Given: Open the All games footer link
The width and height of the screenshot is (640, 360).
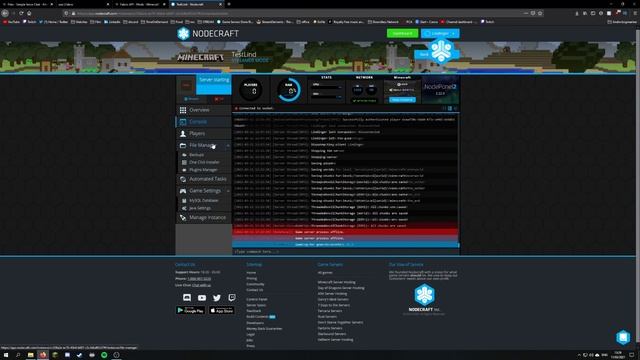Looking at the screenshot, I should 325,272.
